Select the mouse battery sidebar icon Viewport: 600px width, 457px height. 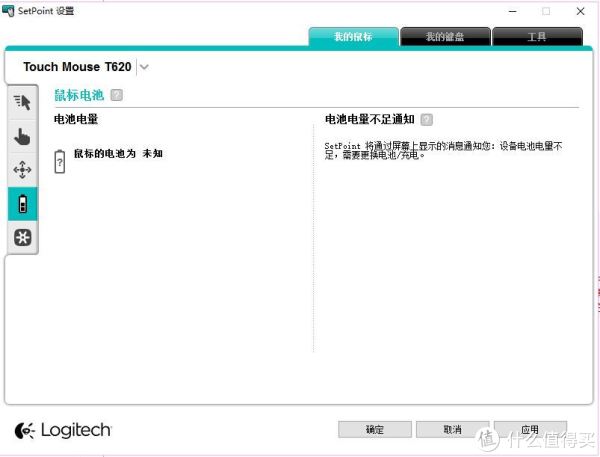(23, 204)
